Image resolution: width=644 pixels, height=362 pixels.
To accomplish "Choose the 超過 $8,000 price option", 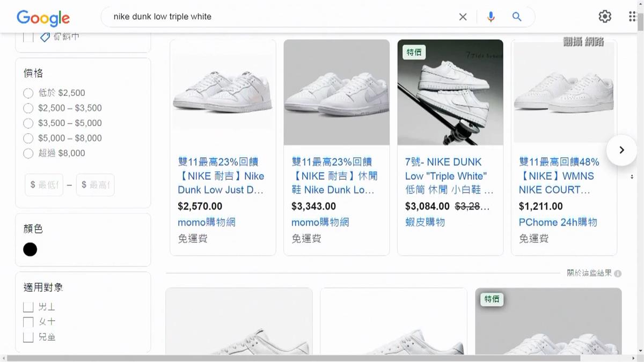I will [28, 153].
